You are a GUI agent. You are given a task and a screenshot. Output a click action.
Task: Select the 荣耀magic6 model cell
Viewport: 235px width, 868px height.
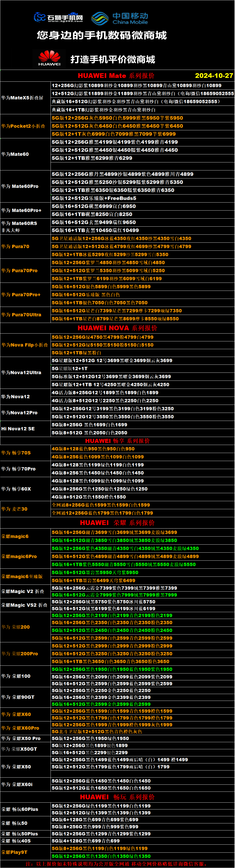pos(26,536)
